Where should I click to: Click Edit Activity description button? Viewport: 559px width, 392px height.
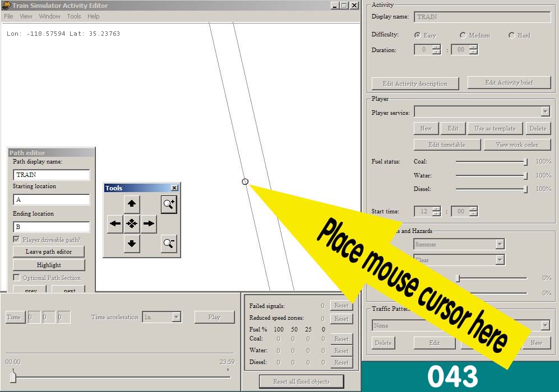click(x=415, y=83)
